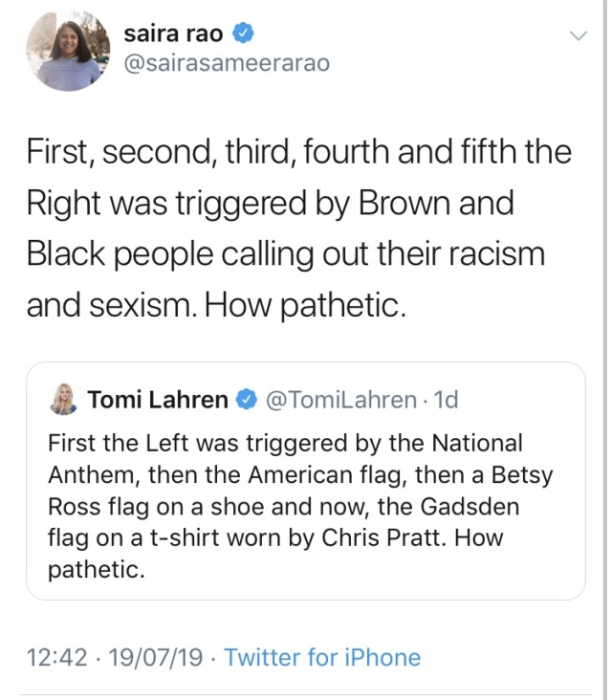Click the Tomi Lahren display name

click(x=158, y=400)
